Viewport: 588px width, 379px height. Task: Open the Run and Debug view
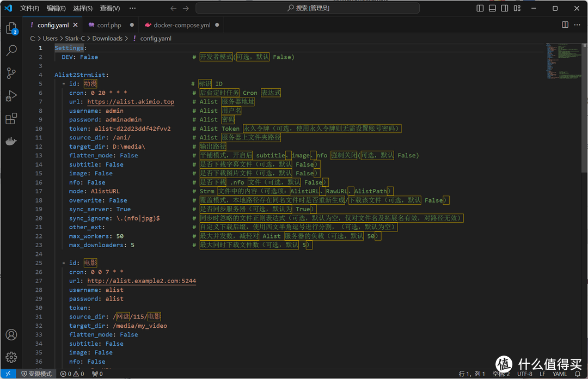point(11,96)
